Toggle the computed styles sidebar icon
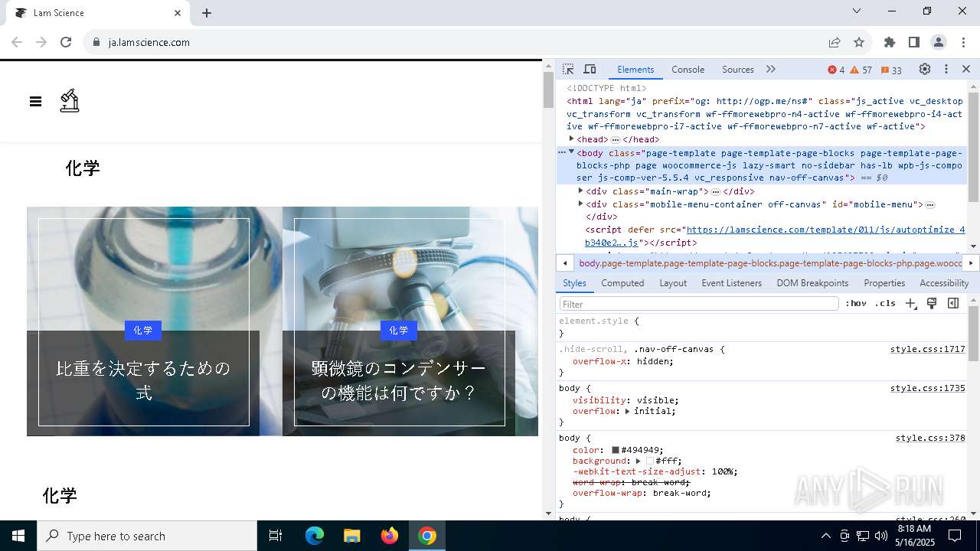 (953, 304)
